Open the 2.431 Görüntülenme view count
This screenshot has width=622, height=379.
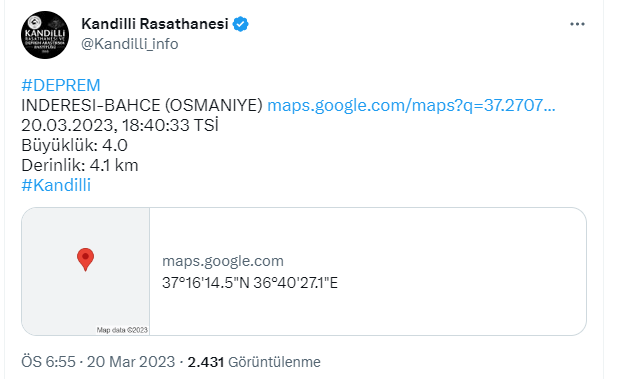click(254, 362)
